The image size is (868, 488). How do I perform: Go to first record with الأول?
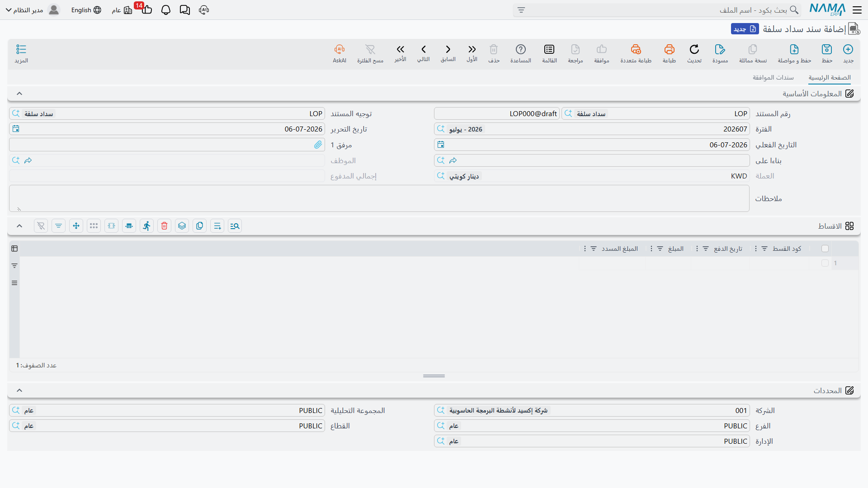(472, 53)
